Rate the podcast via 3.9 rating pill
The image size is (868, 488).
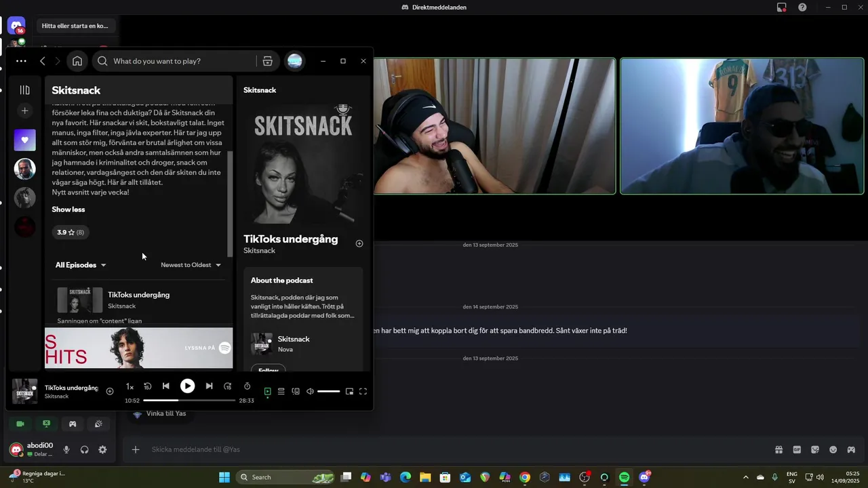click(x=71, y=232)
